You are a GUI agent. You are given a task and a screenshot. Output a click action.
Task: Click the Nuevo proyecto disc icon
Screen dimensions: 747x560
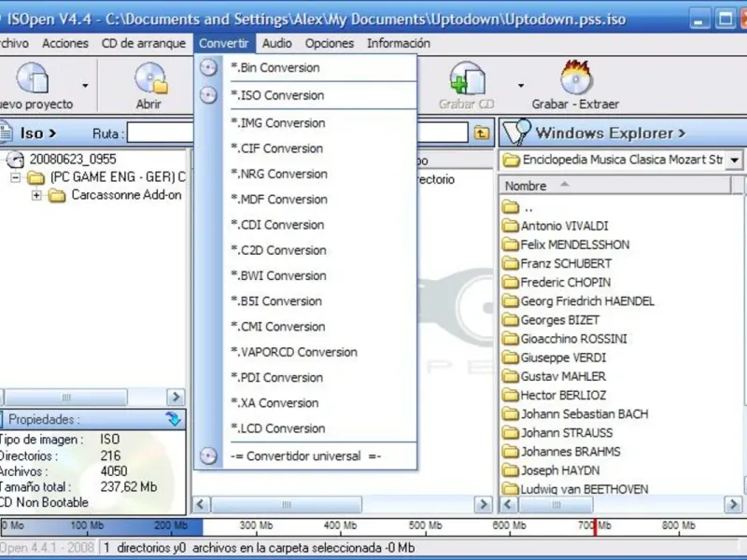32,77
